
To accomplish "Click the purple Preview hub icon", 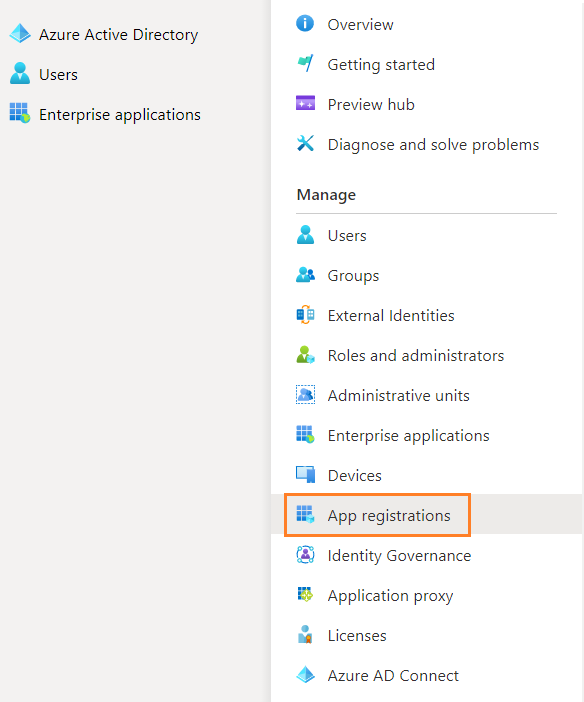I will [305, 103].
